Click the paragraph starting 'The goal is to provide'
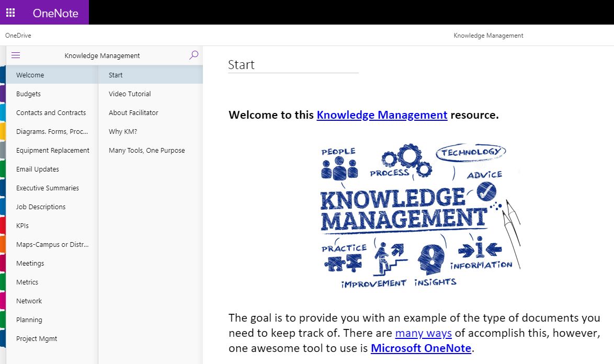 (414, 333)
